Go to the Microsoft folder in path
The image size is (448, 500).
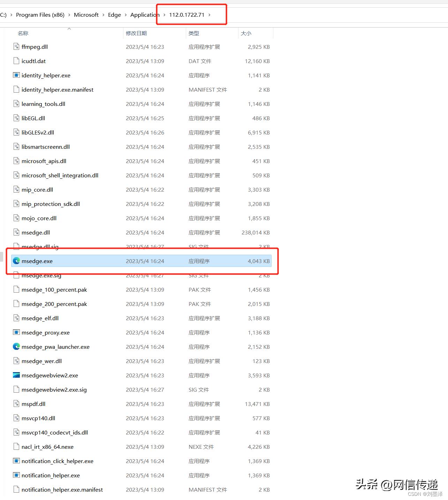click(86, 15)
